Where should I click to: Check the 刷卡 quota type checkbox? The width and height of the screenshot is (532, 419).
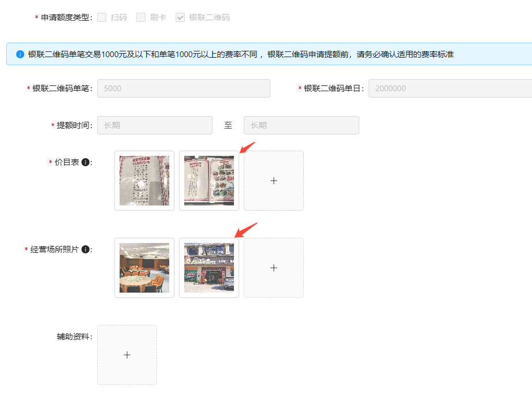click(x=141, y=17)
